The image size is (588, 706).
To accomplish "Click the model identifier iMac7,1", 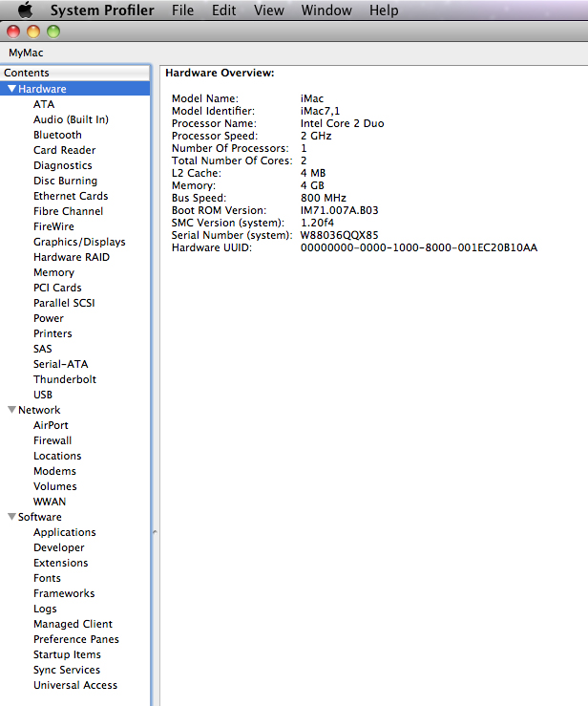I will (320, 111).
